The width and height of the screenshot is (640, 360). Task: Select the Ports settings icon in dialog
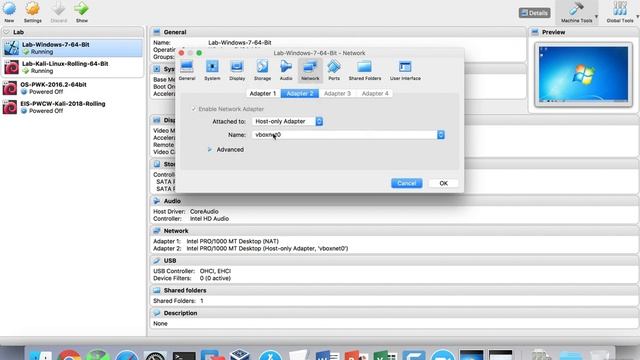tap(334, 67)
